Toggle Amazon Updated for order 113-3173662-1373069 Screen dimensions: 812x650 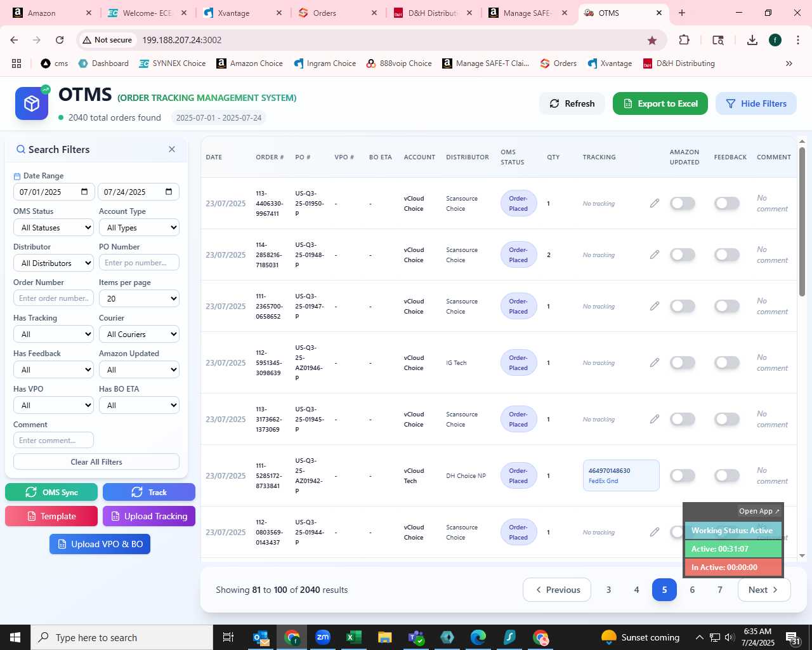[x=683, y=419]
